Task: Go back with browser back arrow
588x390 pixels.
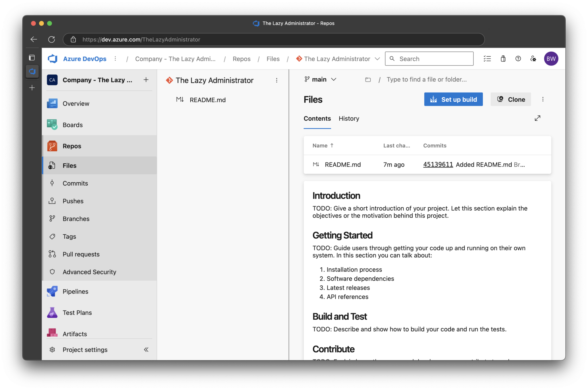Action: (34, 39)
